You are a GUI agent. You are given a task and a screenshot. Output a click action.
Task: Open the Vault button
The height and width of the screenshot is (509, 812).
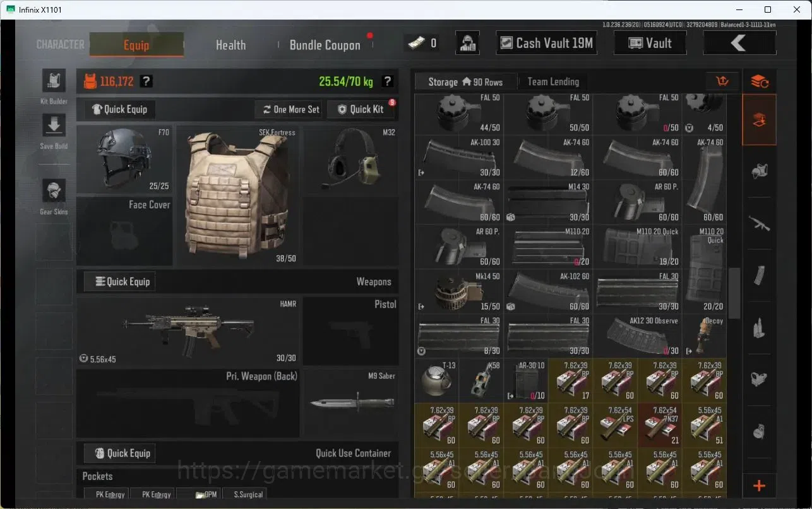coord(650,43)
